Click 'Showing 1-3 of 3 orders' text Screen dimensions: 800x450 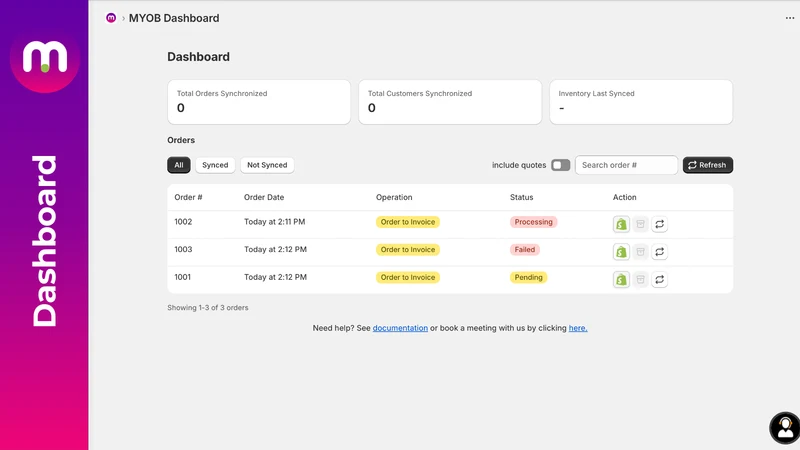pyautogui.click(x=208, y=308)
